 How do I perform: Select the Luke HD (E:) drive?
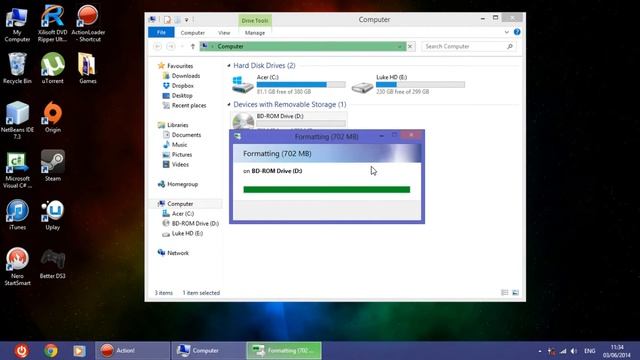[x=408, y=84]
